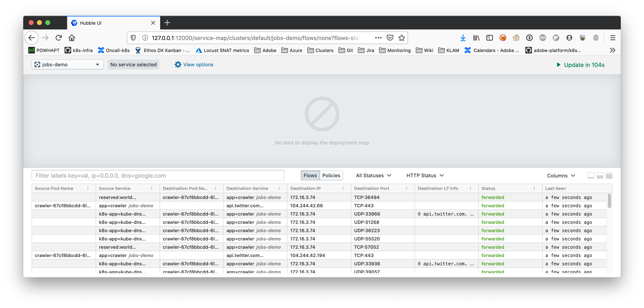The image size is (644, 308).
Task: Click the flow filter labels input field
Action: 157,175
